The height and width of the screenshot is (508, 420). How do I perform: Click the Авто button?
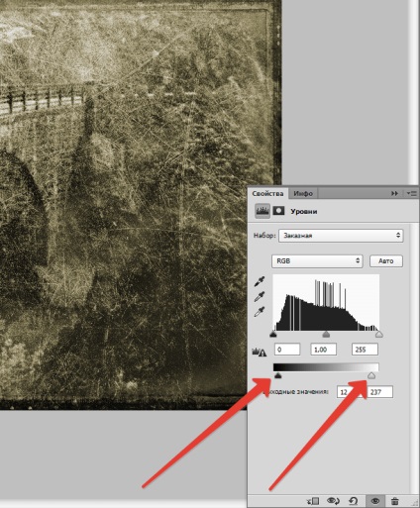pyautogui.click(x=386, y=260)
